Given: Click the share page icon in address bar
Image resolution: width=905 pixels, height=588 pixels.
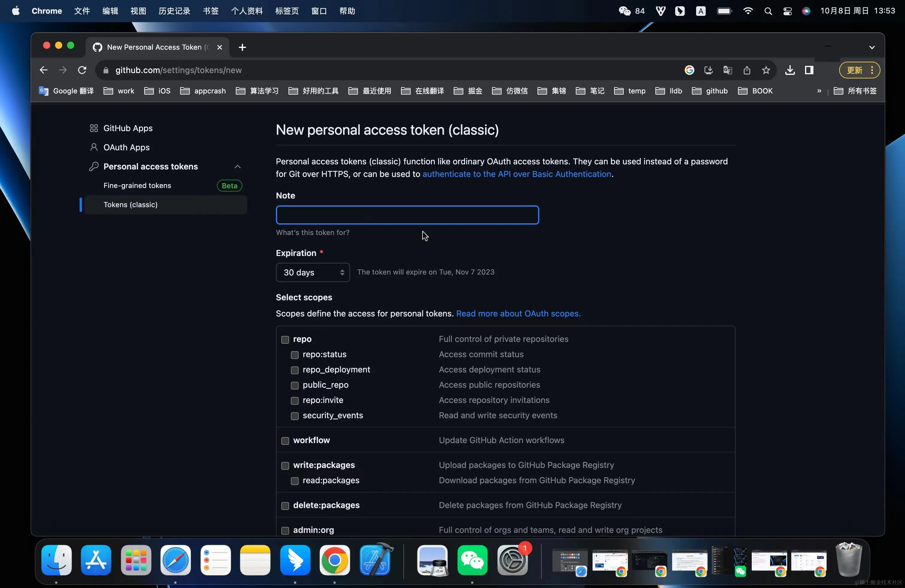Looking at the screenshot, I should click(x=746, y=70).
